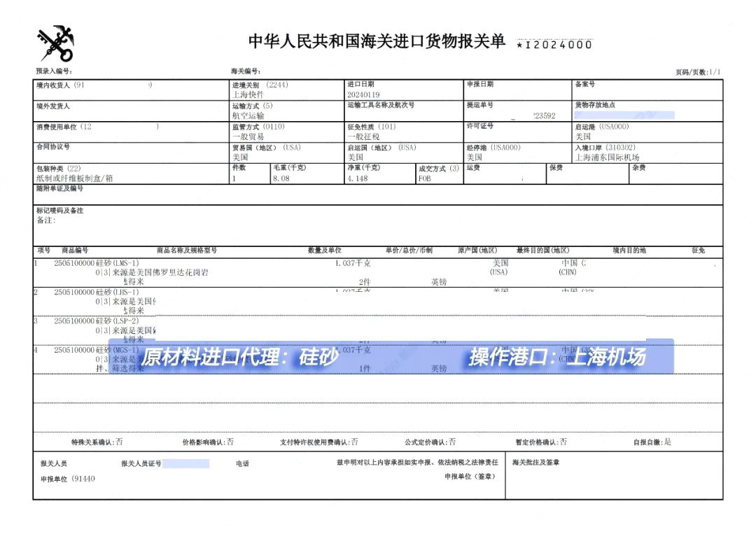756x534 pixels.
Task: Click the 杂费 label
Action: (x=639, y=168)
